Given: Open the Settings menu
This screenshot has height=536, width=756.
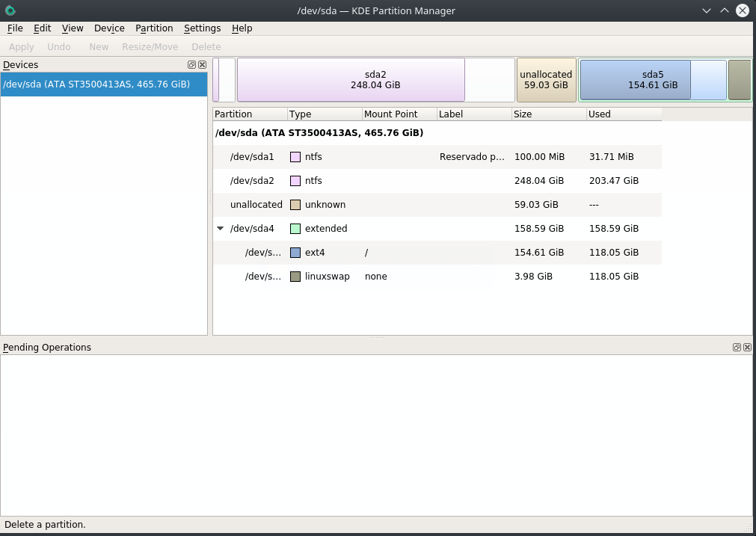Looking at the screenshot, I should point(202,28).
